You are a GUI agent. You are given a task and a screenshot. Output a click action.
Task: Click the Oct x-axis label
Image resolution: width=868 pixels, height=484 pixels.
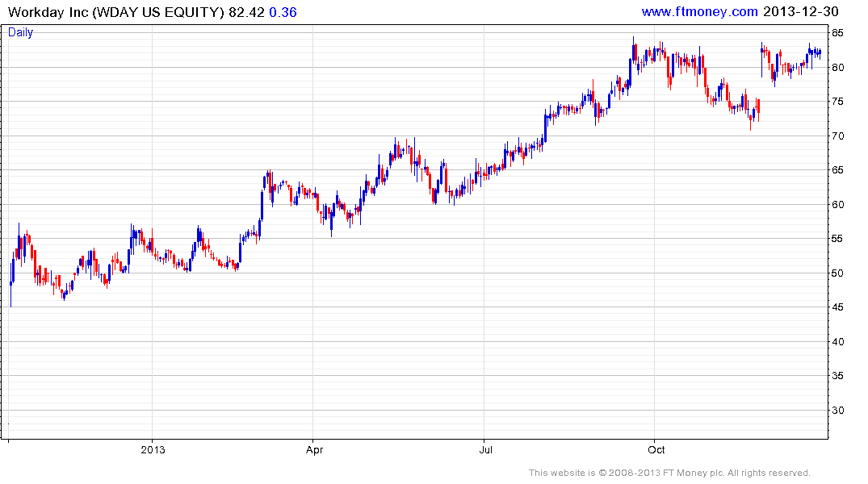[656, 449]
